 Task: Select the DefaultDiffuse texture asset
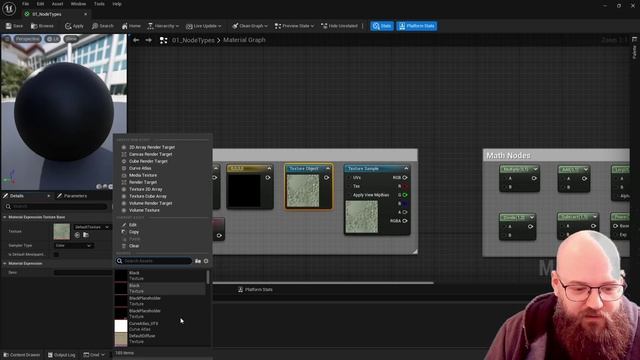pos(159,339)
